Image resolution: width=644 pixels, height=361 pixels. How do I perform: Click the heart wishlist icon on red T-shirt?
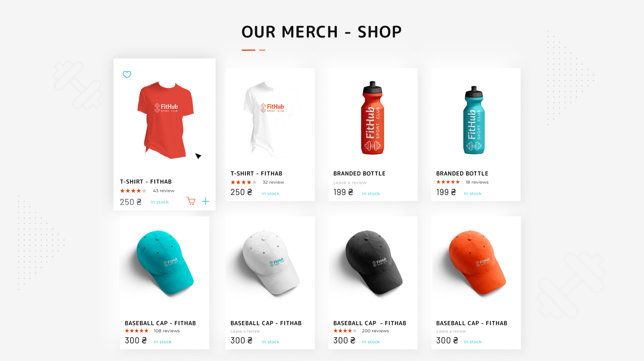[127, 74]
